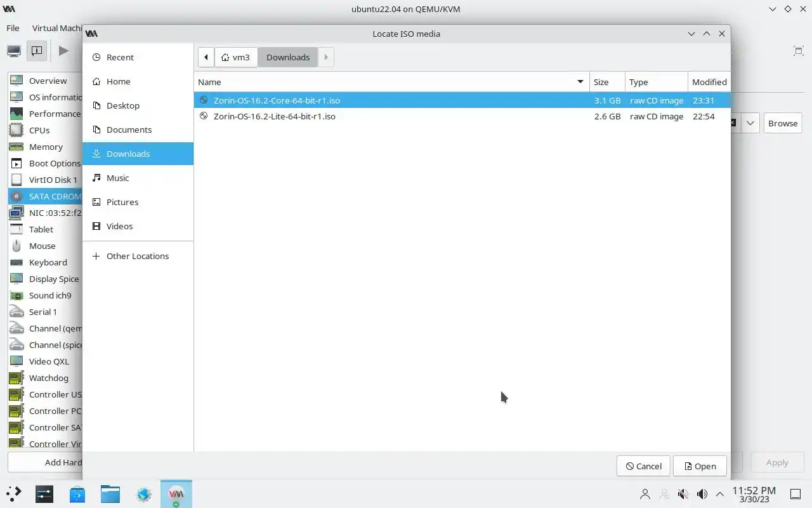
Task: Select Overview in the hardware list
Action: pyautogui.click(x=45, y=81)
